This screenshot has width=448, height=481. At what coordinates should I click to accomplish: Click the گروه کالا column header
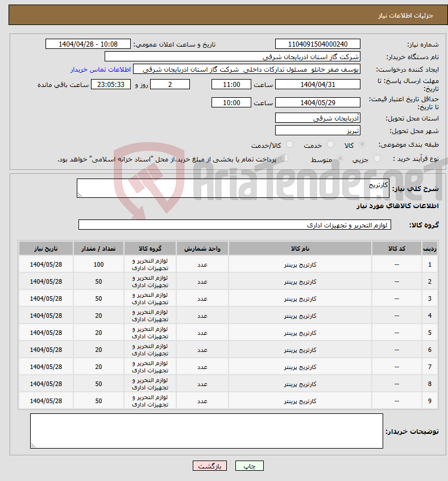[x=150, y=248]
